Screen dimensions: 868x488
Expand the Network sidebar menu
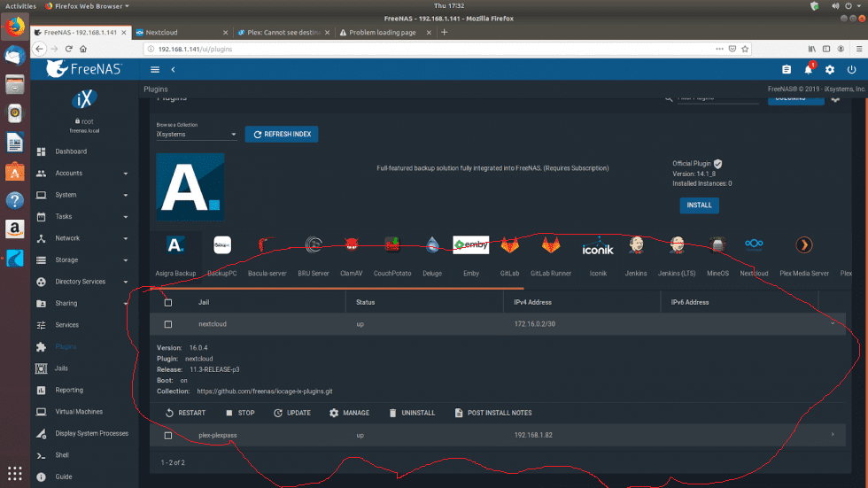point(83,238)
